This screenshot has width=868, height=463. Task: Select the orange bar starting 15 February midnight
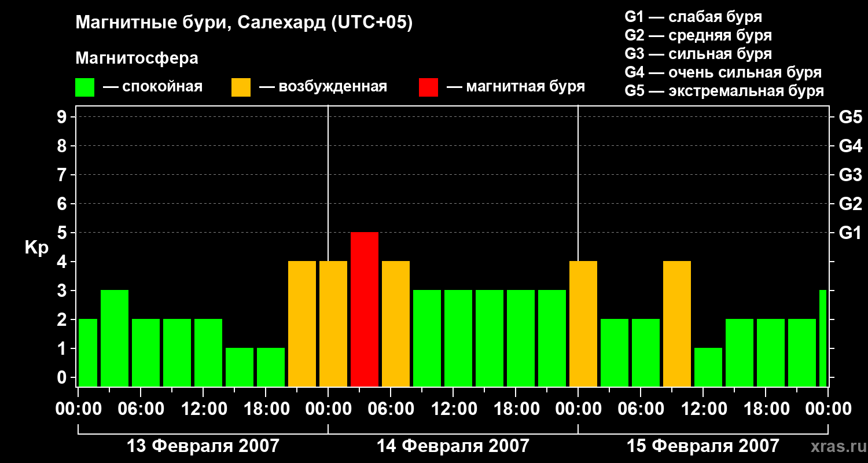tap(583, 324)
